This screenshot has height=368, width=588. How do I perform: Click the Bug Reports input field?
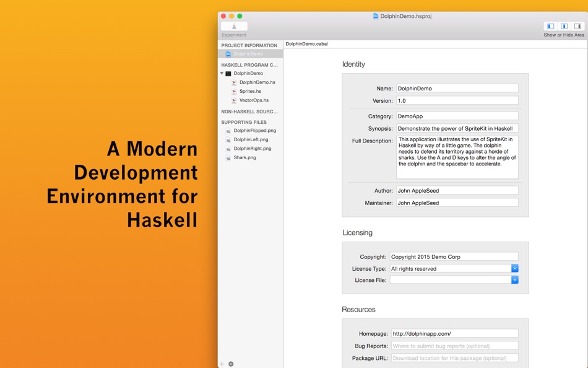pyautogui.click(x=455, y=346)
